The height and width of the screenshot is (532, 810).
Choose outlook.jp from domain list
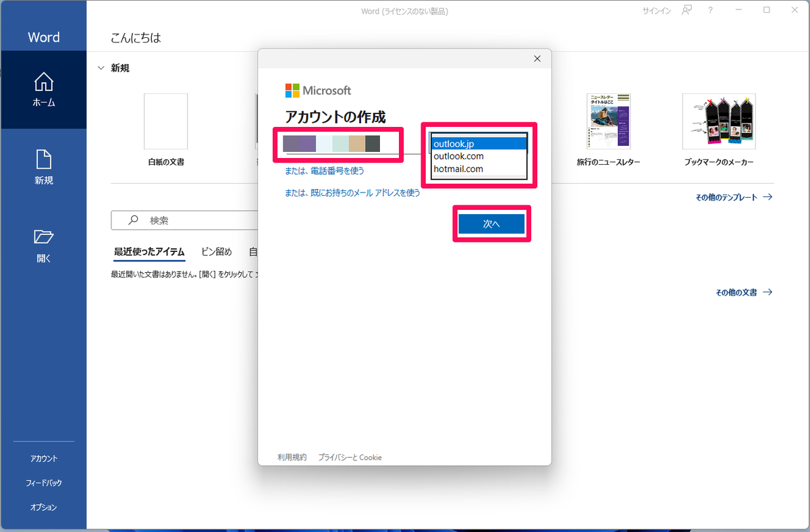[479, 143]
